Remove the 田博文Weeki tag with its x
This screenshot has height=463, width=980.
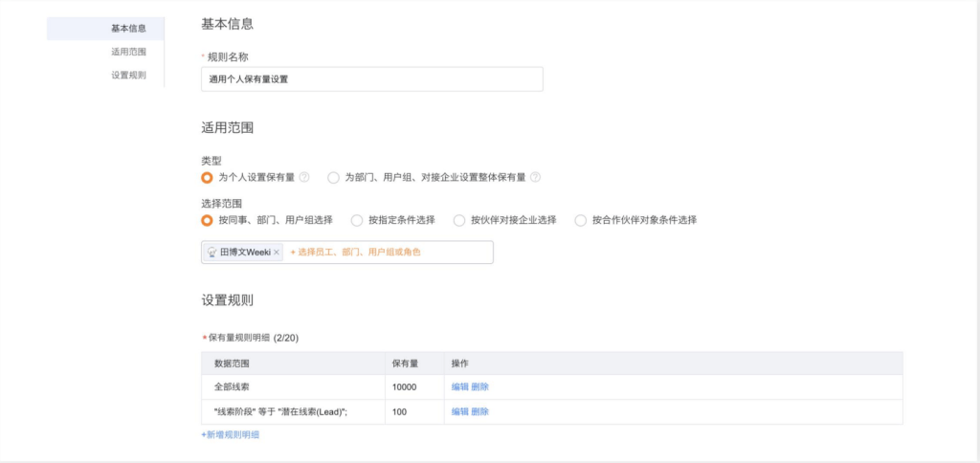click(277, 253)
